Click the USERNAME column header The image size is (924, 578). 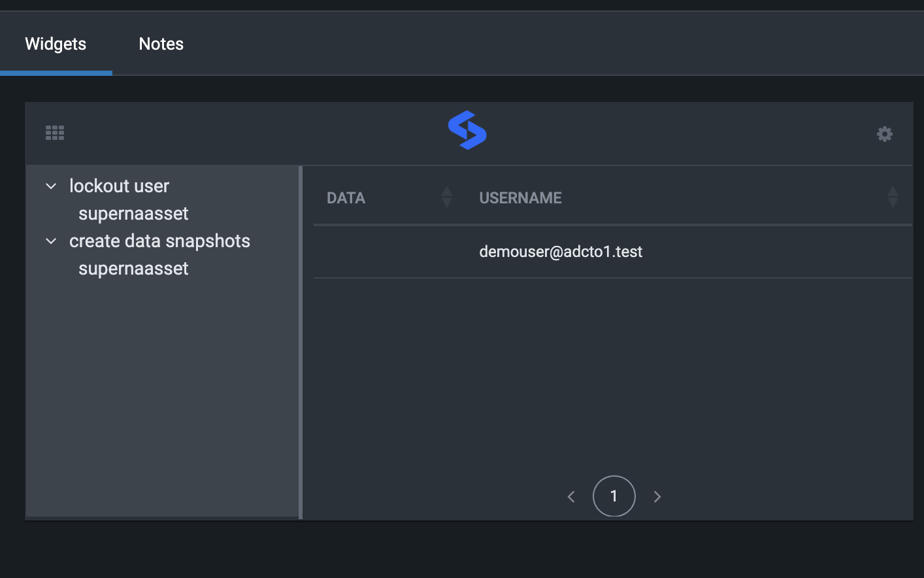point(520,198)
